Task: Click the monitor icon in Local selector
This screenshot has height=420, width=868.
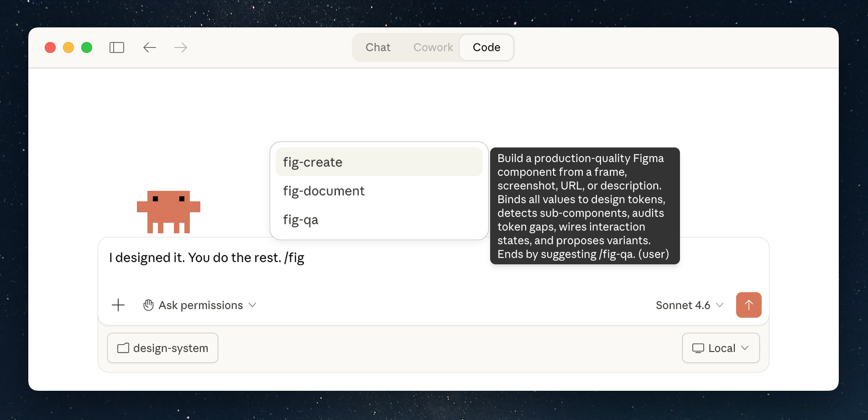Action: click(x=698, y=348)
